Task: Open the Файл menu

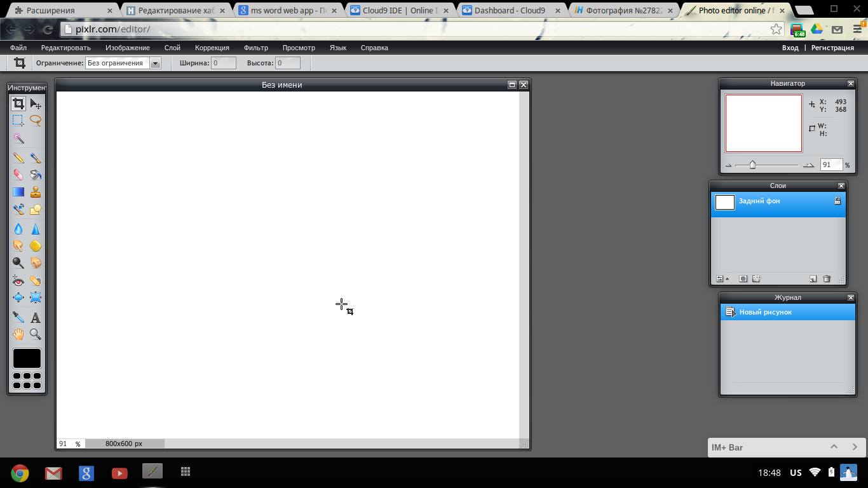Action: 18,48
